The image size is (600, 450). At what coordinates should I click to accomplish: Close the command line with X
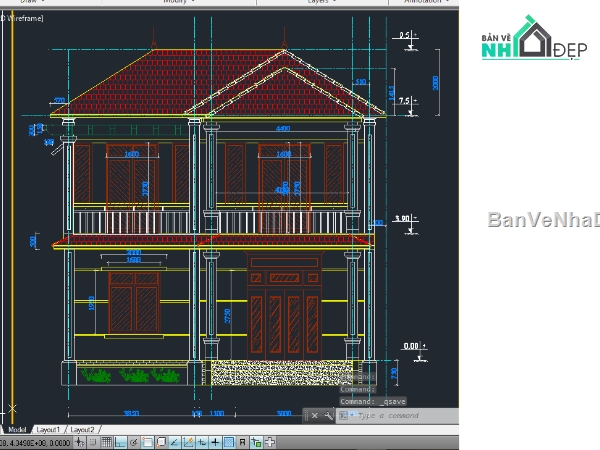coord(315,415)
